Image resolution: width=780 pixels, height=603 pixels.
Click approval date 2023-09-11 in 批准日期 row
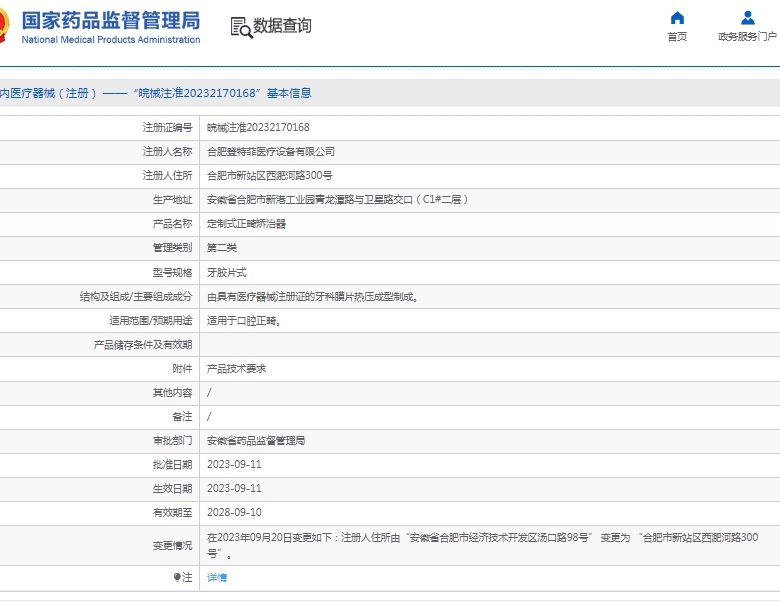coord(234,465)
